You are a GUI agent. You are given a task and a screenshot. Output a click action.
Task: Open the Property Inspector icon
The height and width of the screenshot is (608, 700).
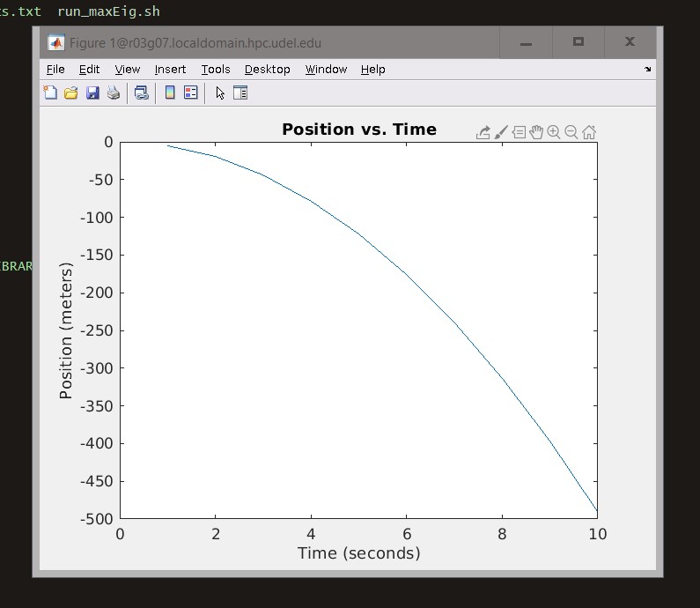240,93
